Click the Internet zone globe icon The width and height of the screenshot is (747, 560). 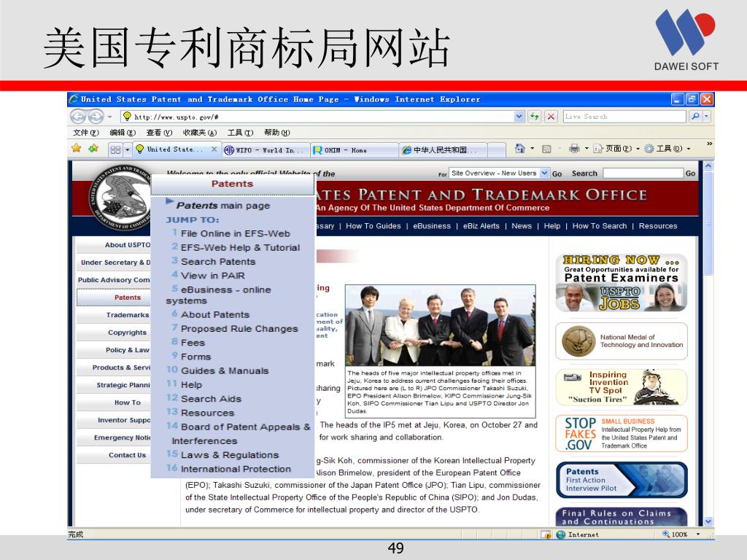(x=561, y=534)
